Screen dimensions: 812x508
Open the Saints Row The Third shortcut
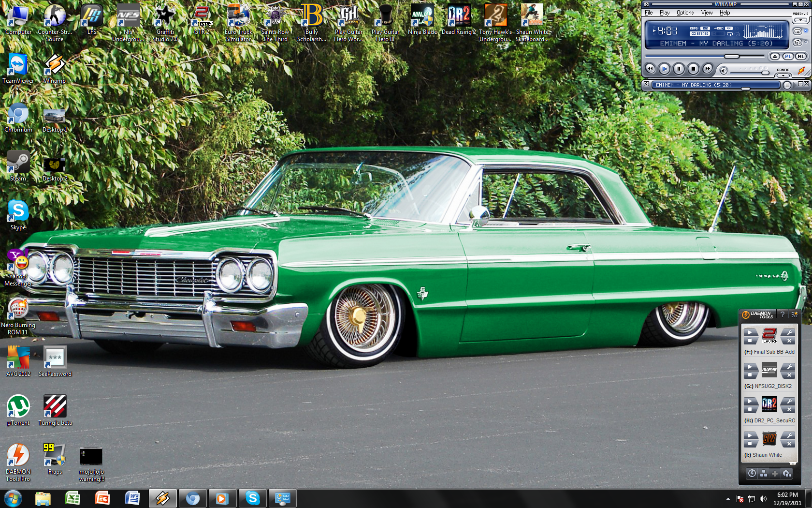tap(275, 22)
